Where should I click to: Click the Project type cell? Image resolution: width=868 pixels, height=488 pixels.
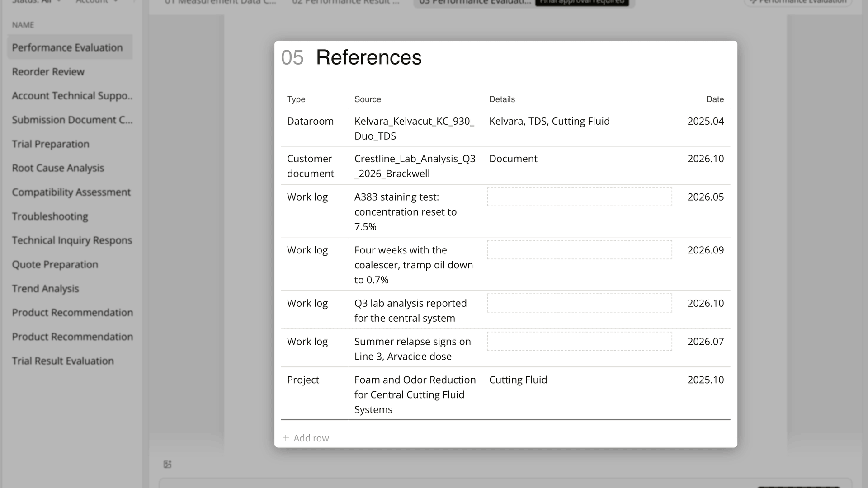303,380
